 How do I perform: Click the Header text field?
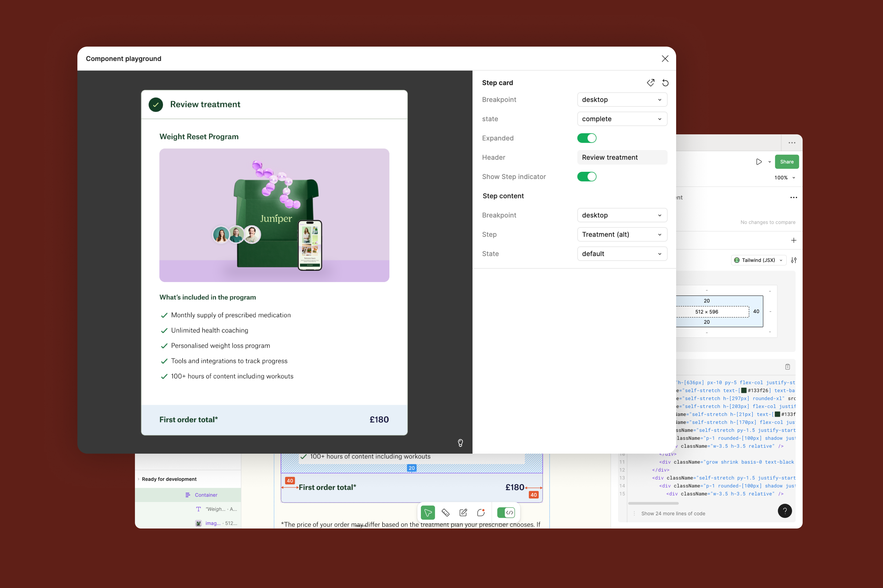622,157
